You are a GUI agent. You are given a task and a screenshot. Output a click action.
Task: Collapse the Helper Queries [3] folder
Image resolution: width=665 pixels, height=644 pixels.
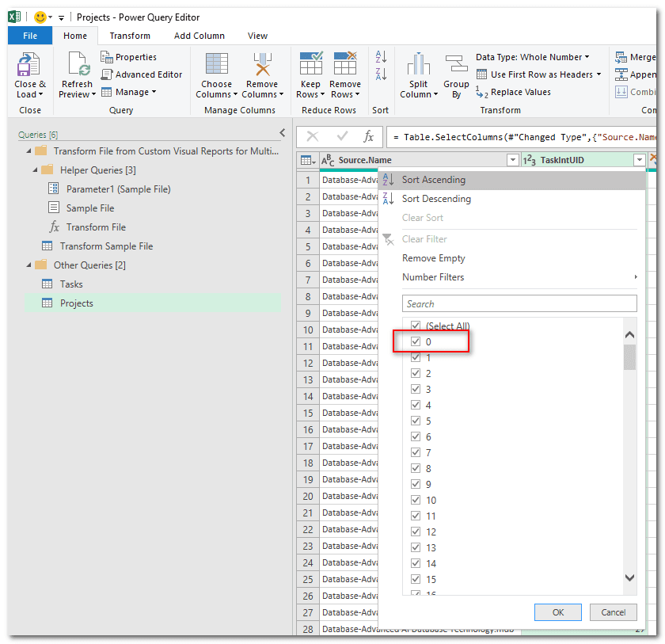point(36,170)
